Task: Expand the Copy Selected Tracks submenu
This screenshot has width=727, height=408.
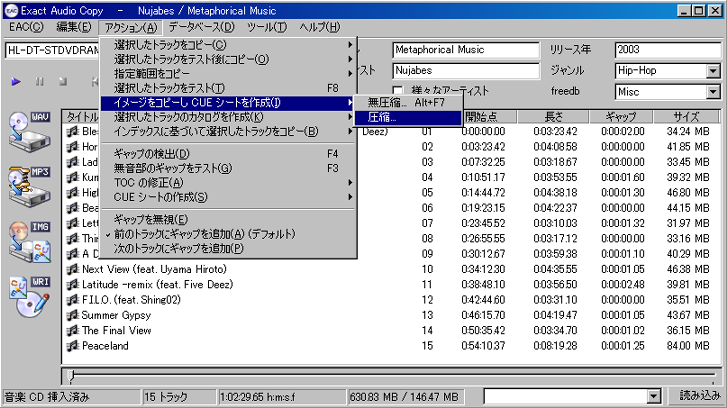Action: point(229,45)
